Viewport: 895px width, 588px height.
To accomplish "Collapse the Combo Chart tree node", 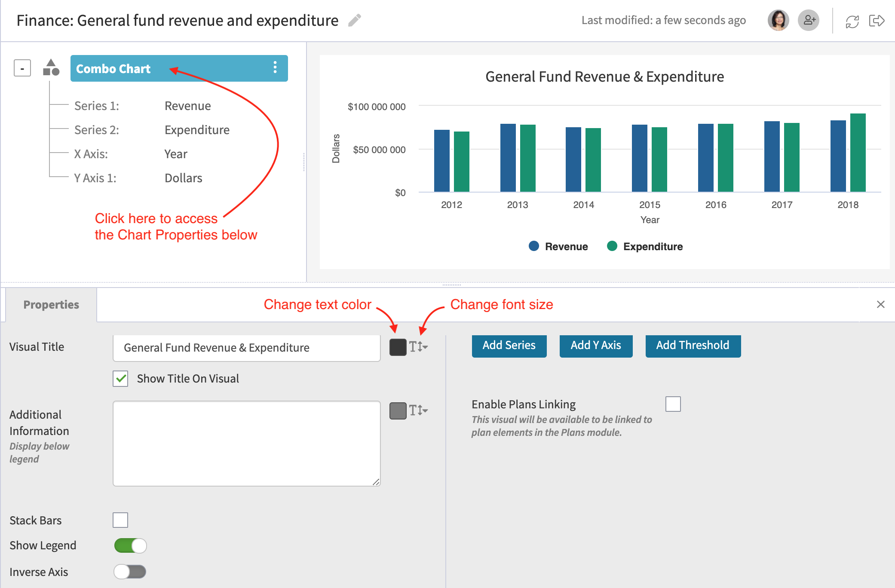I will 21,67.
